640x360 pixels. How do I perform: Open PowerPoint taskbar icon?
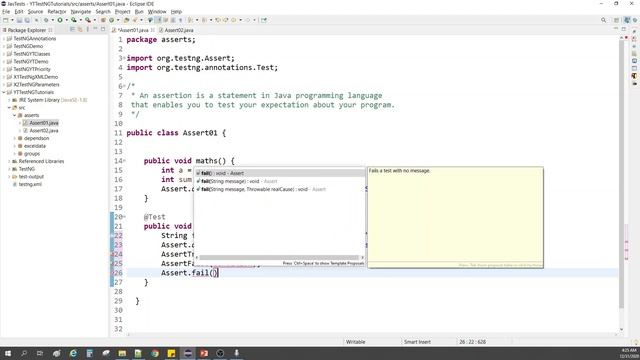(x=204, y=353)
